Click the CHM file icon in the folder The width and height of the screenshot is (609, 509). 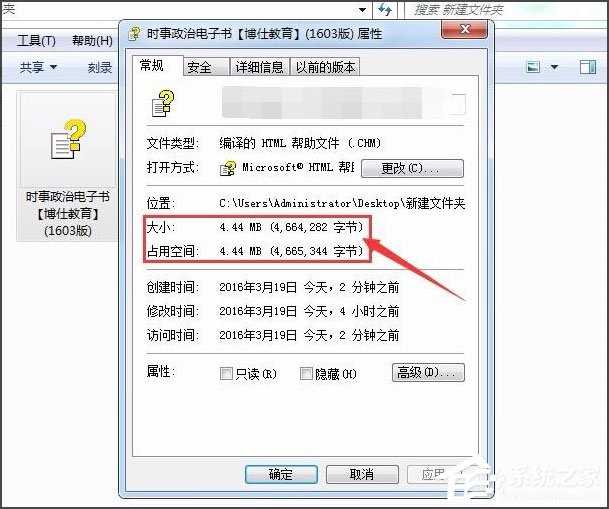[68, 140]
